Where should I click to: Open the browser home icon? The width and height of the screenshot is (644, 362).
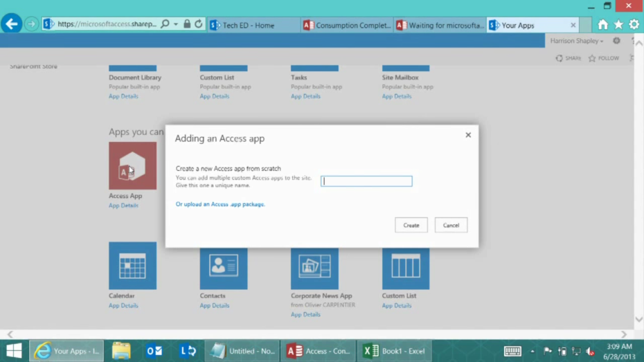602,24
